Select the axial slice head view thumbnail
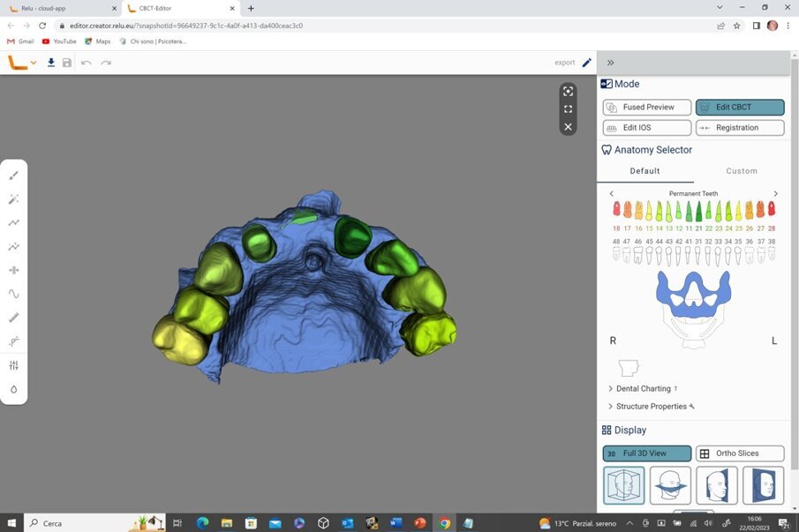799x532 pixels. 670,485
